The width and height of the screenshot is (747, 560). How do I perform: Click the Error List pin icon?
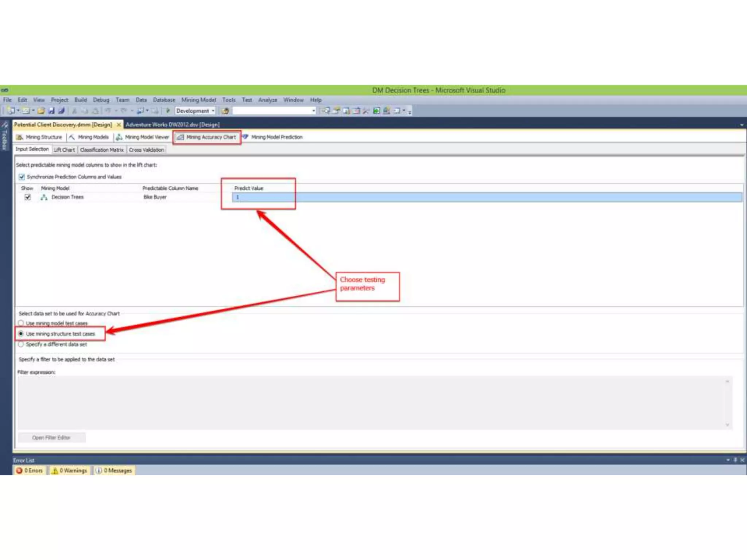point(735,460)
